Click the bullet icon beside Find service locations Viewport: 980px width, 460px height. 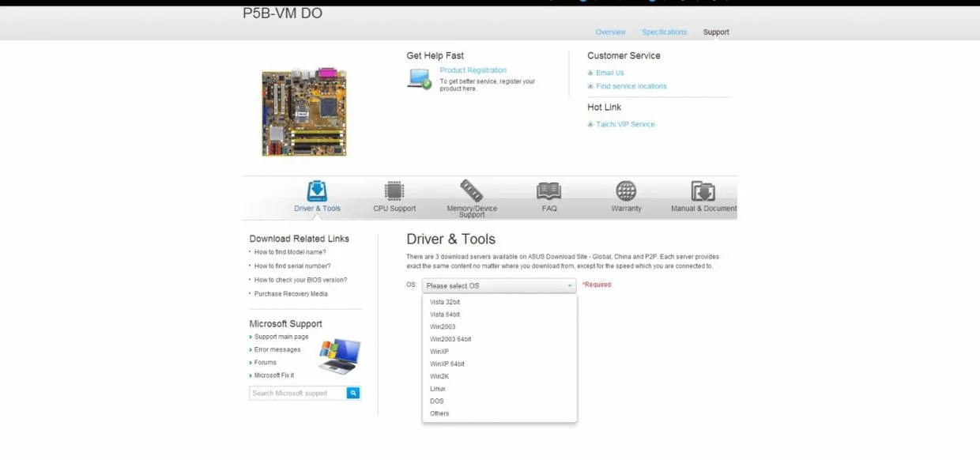click(x=590, y=86)
